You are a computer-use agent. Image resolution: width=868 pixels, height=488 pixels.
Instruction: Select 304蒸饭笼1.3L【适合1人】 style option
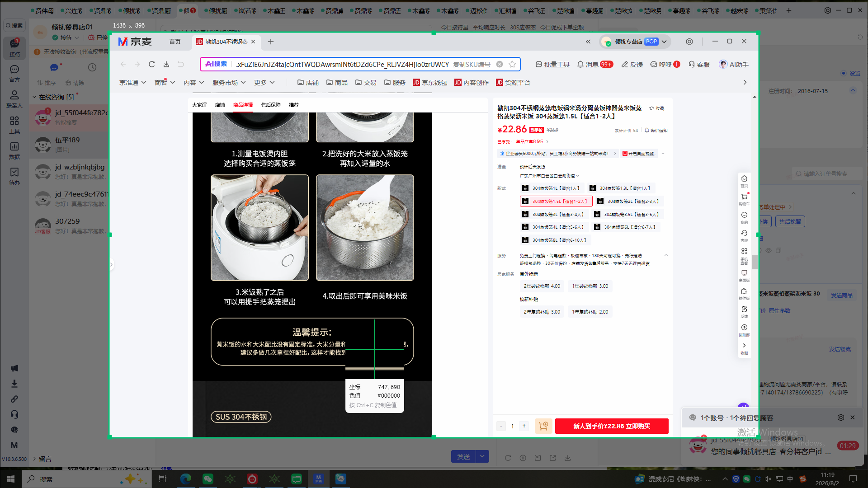click(x=621, y=188)
